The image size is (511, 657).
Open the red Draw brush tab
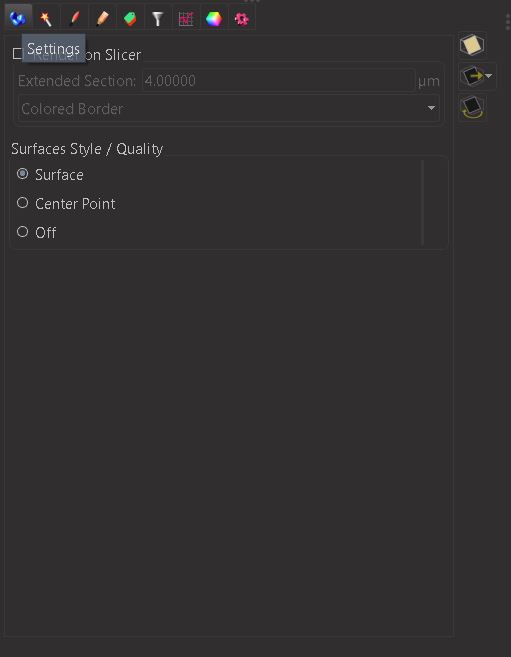74,18
